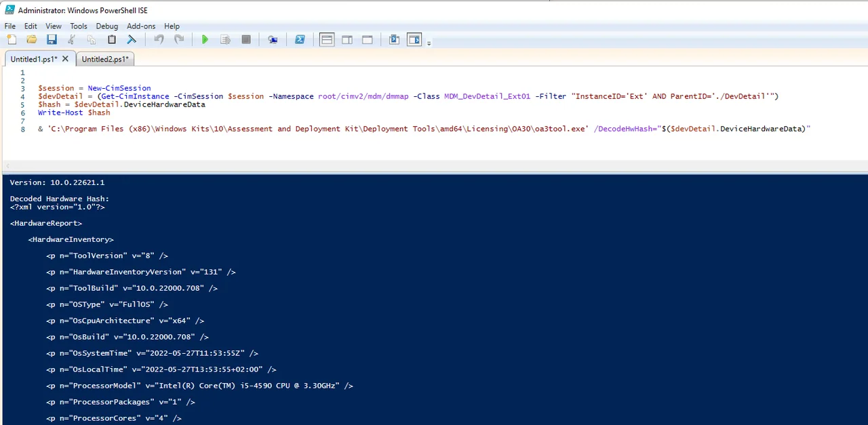Expand the toolbar overflow options arrow
Viewport: 868px width, 425px height.
tap(429, 42)
